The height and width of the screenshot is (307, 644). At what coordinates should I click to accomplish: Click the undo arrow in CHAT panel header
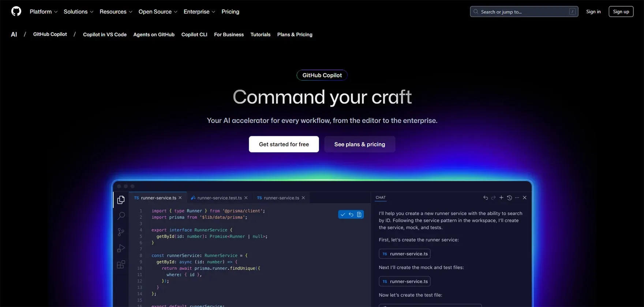486,197
